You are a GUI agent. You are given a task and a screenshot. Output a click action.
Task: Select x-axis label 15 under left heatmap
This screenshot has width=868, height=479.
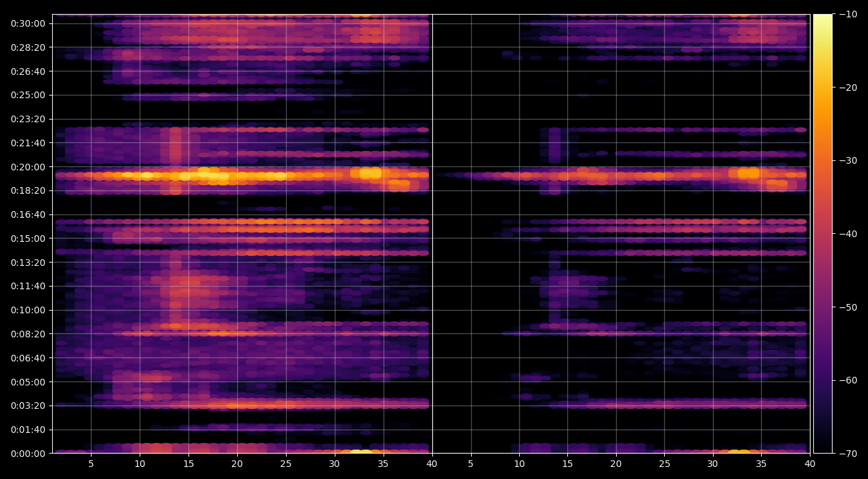coord(188,464)
